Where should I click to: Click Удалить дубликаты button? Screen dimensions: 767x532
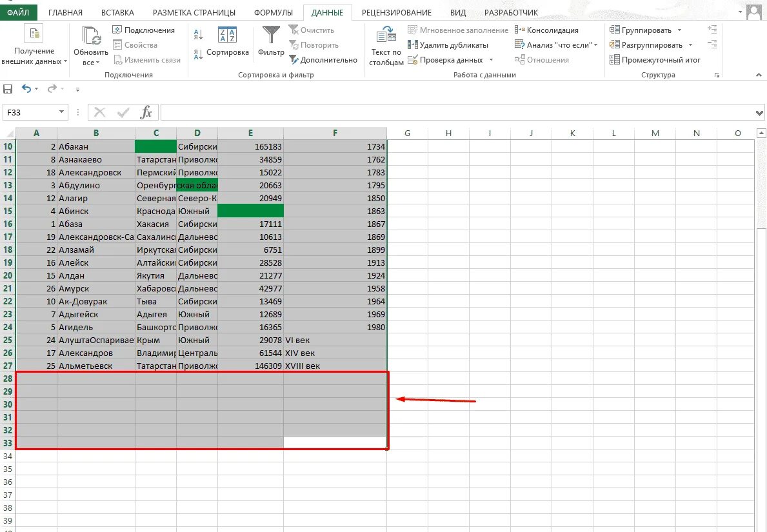(x=448, y=45)
